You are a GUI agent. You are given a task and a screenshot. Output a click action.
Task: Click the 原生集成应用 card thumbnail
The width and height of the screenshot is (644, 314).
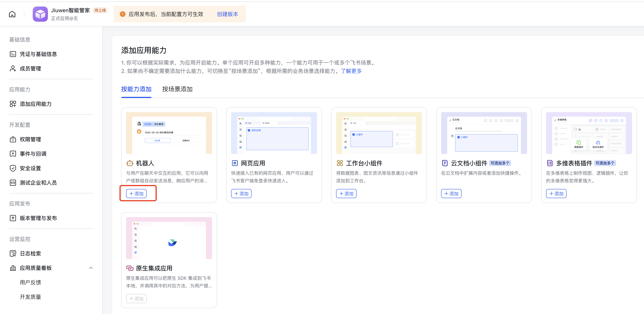coord(169,238)
